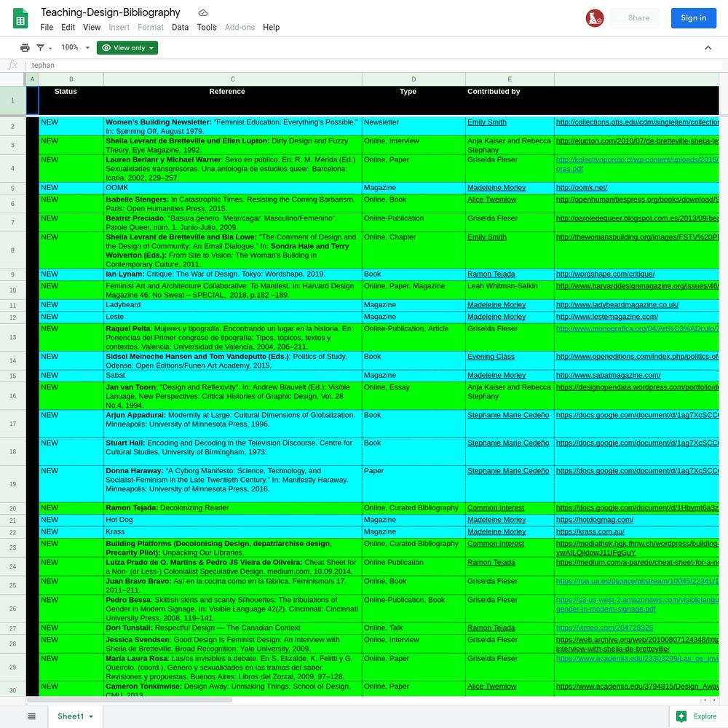The height and width of the screenshot is (728, 728).
Task: Switch to the Sheet1 tab
Action: pos(75,716)
